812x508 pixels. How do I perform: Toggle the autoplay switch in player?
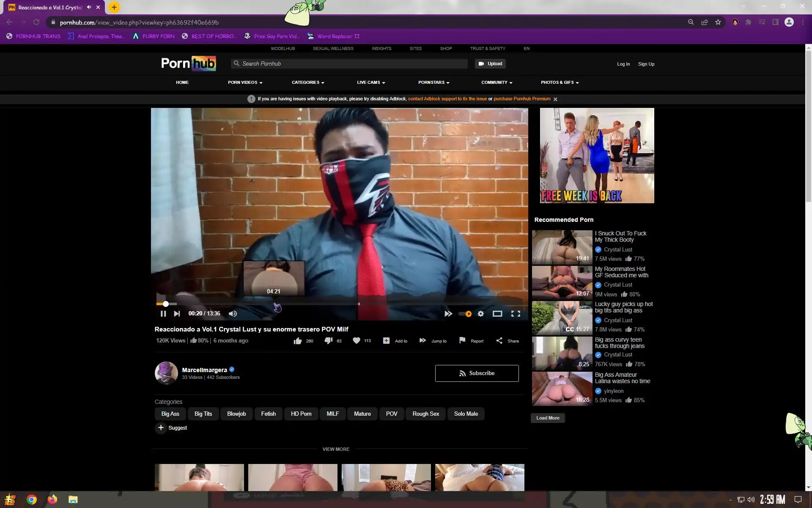pos(465,314)
